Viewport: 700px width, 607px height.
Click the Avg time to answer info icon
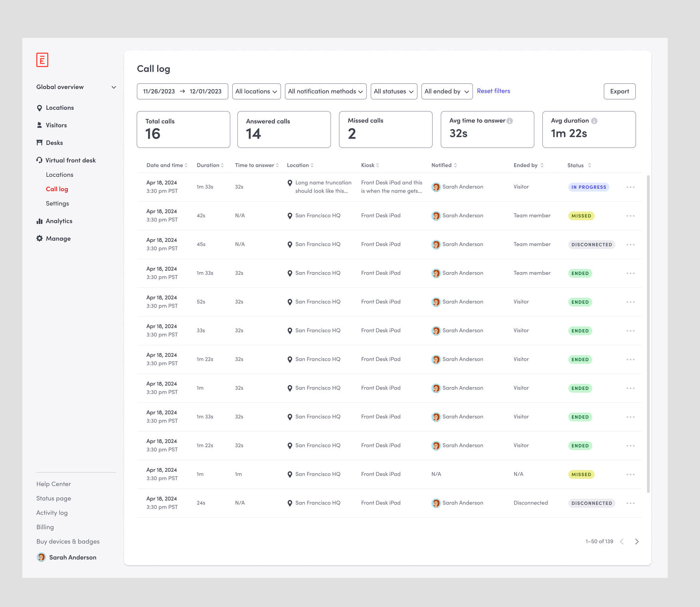coord(510,121)
